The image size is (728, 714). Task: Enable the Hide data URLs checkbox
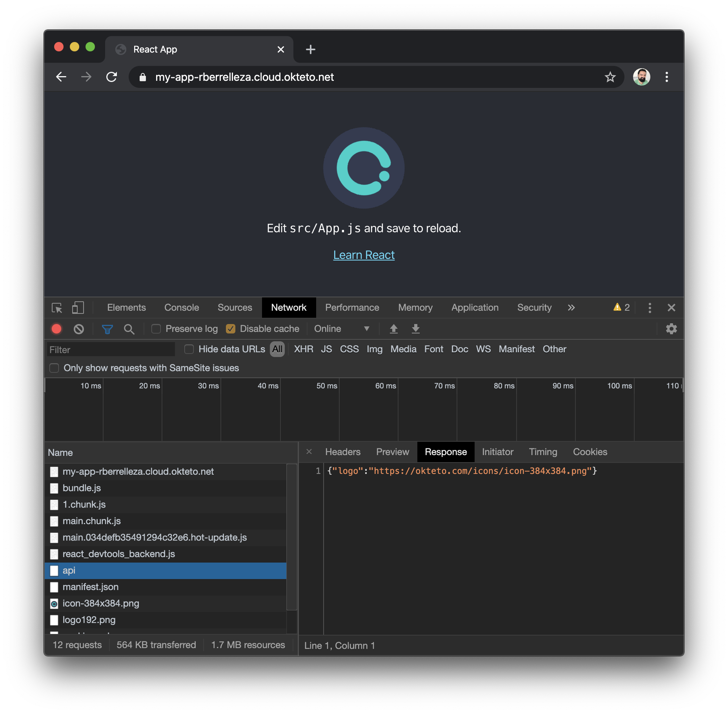click(x=189, y=349)
